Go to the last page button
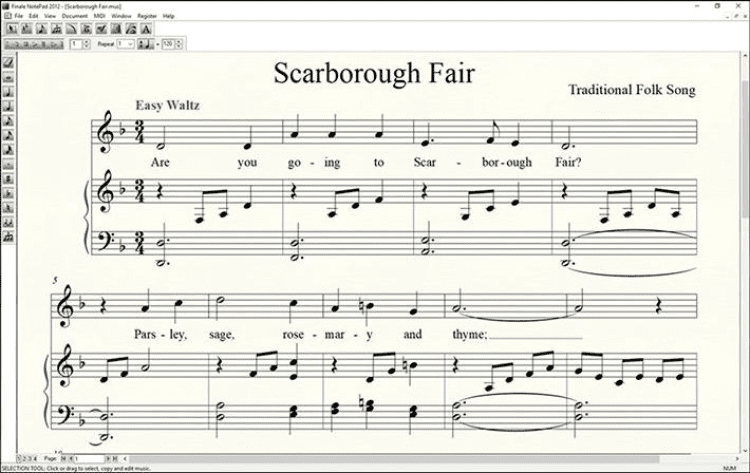Screen dimensions: 750x473 (x=115, y=459)
